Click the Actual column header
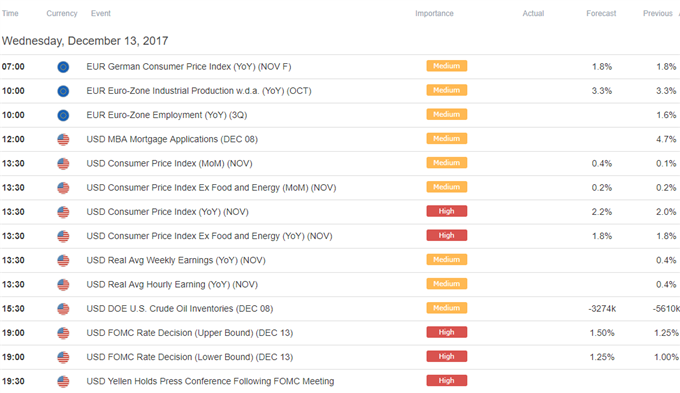680x393 pixels. tap(533, 13)
